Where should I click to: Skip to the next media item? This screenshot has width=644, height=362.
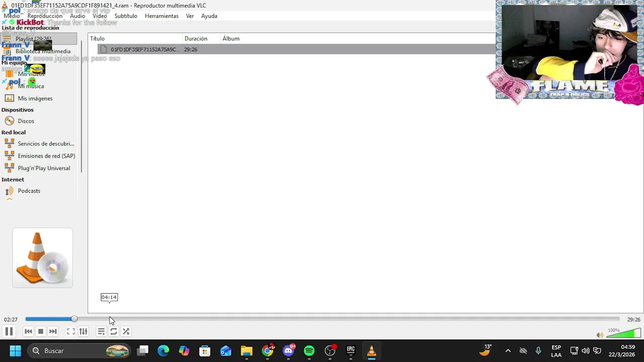coord(53,331)
